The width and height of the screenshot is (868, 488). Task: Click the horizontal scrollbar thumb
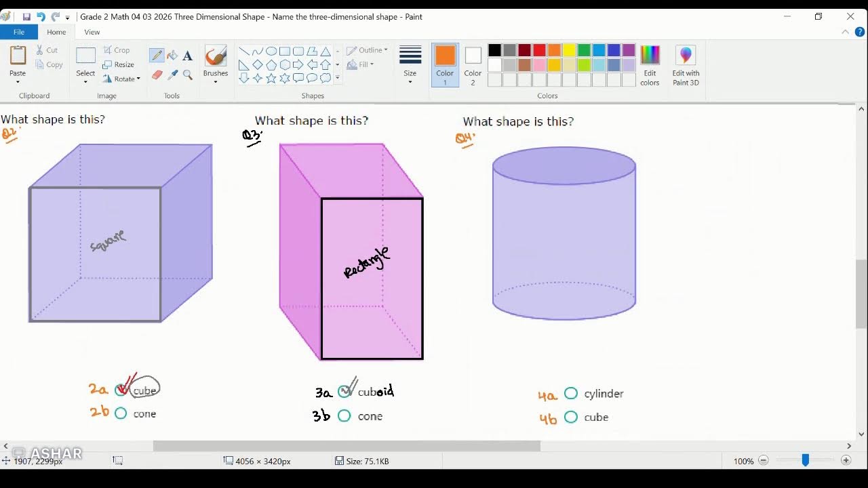[x=347, y=446]
